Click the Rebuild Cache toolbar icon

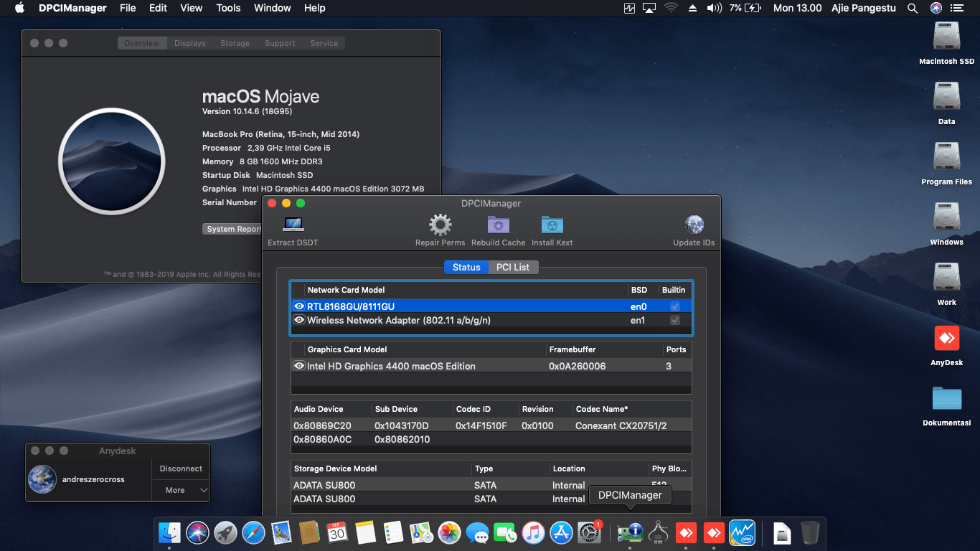498,225
